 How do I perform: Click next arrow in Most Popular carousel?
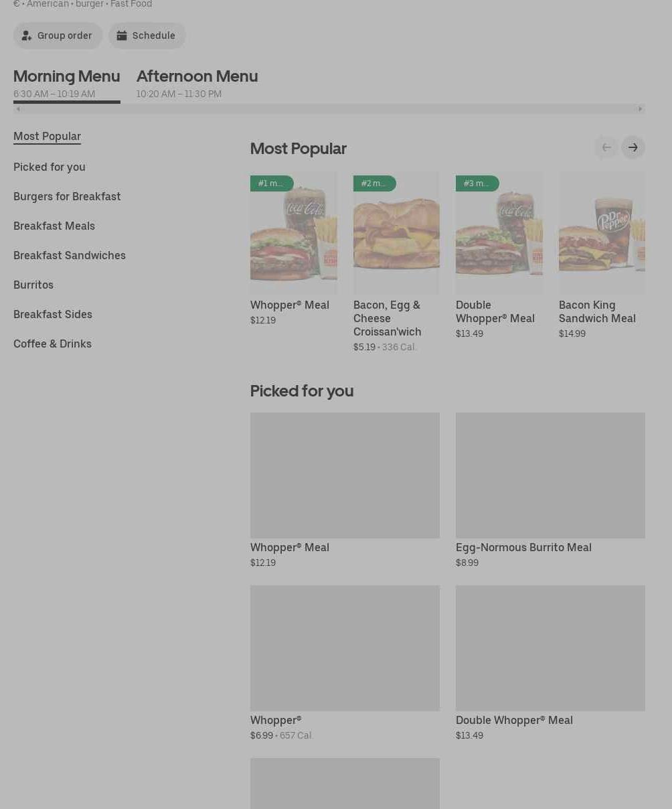[x=633, y=147]
